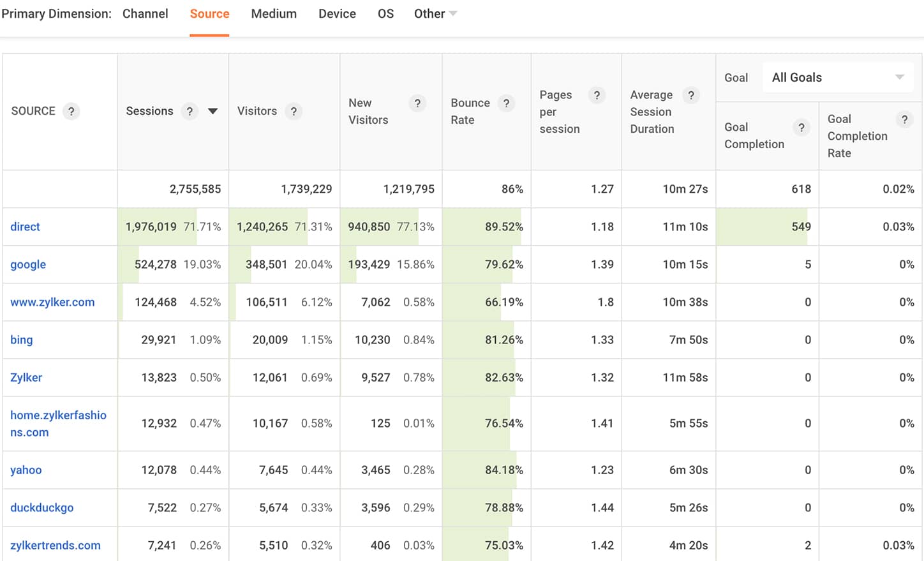The height and width of the screenshot is (561, 924).
Task: Open the Pages per session help tooltip
Action: click(597, 95)
